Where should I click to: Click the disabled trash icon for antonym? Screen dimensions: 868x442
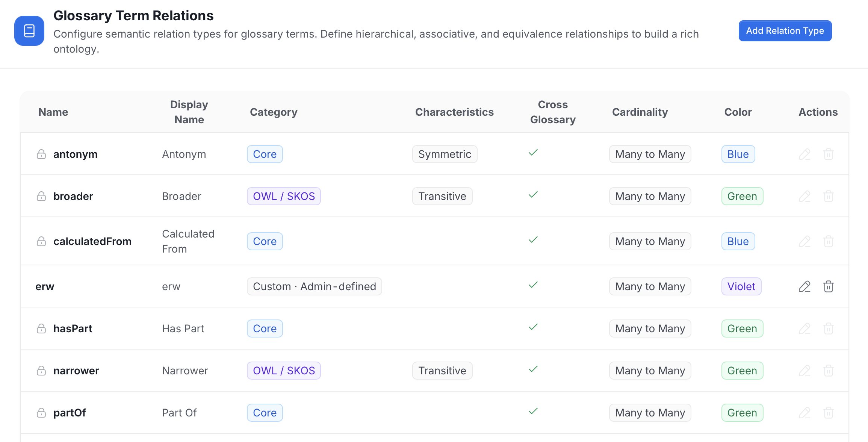click(x=829, y=154)
